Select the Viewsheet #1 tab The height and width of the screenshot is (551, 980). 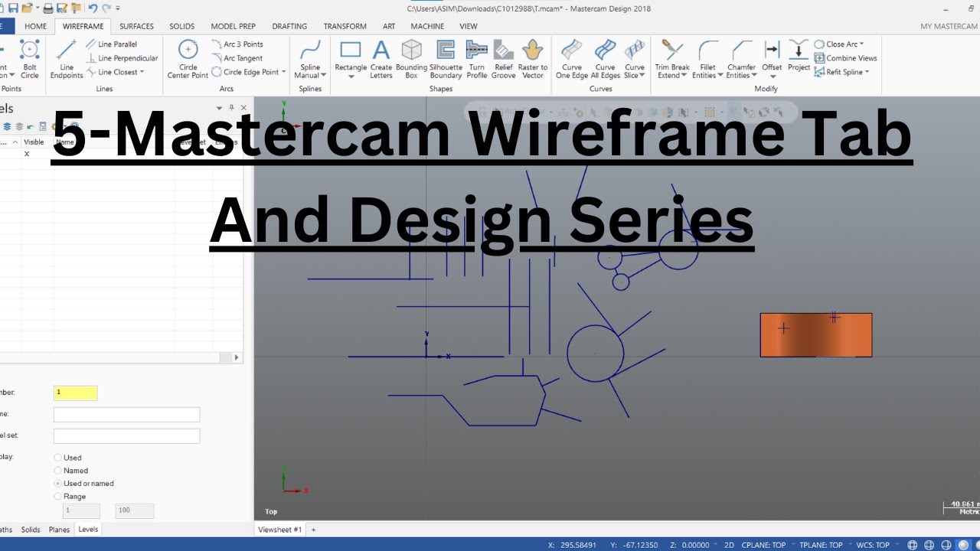[x=280, y=530]
